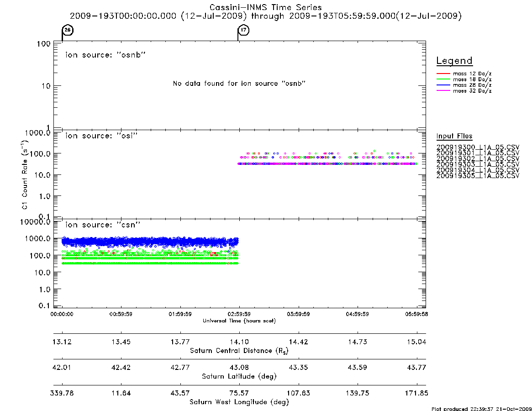Screen dimensions: 532x411
Task: Select file 200919302_L1A_05.CSV
Action: pos(478,159)
